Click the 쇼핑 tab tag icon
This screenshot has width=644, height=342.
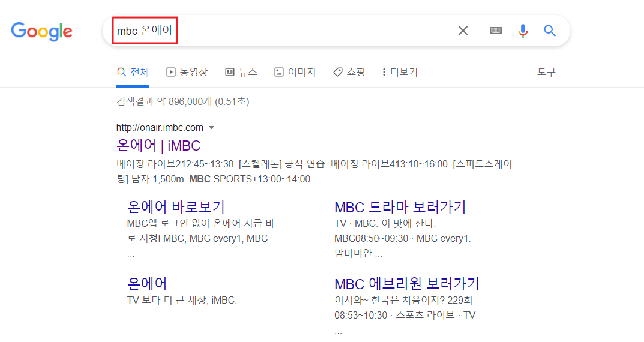(338, 72)
